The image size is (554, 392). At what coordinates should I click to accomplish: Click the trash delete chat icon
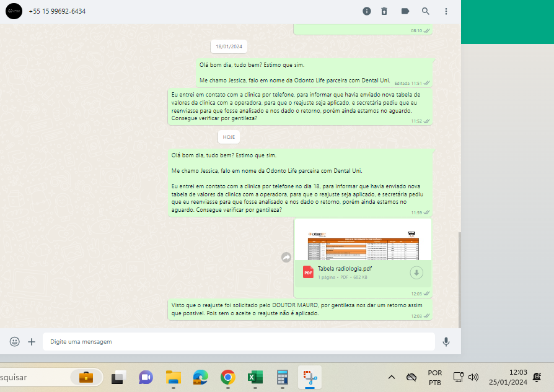[384, 11]
